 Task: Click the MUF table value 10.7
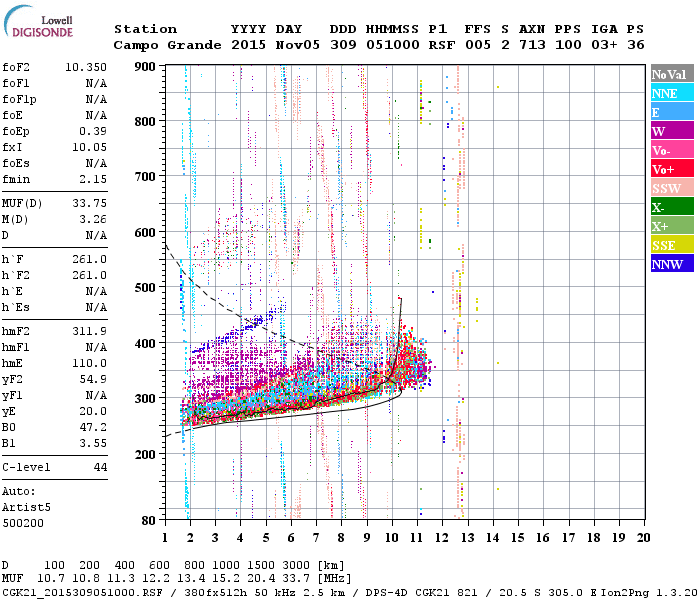coord(51,578)
